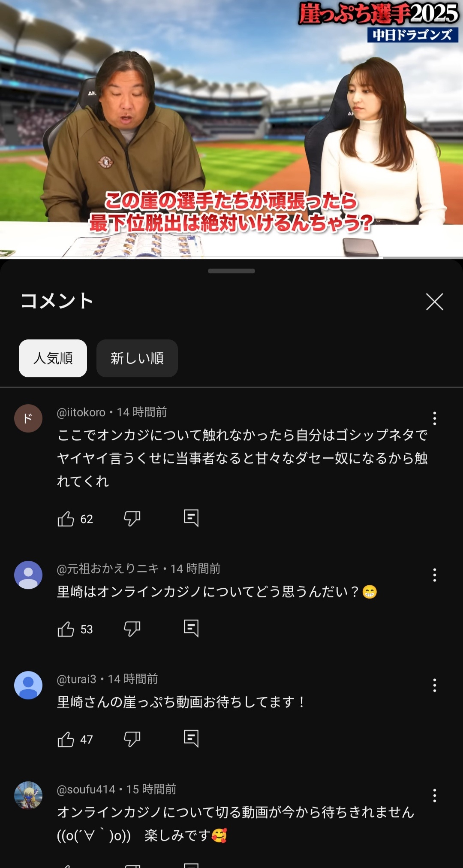Reply to the 元祖おかえりニキ comment

tap(191, 629)
